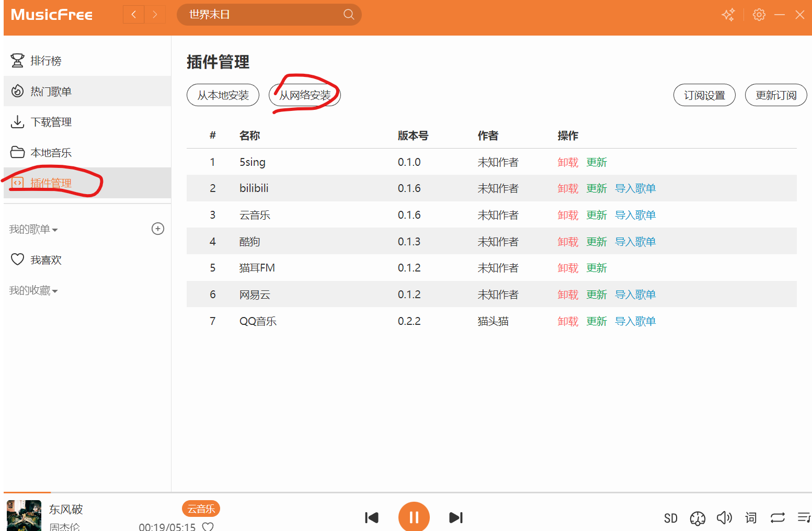This screenshot has width=812, height=531.
Task: Add new playlist plus icon
Action: click(158, 229)
